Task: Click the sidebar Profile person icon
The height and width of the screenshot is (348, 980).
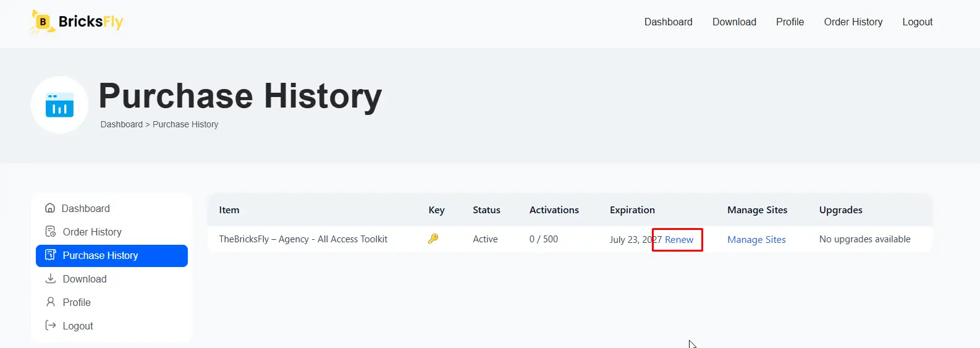Action: coord(51,302)
